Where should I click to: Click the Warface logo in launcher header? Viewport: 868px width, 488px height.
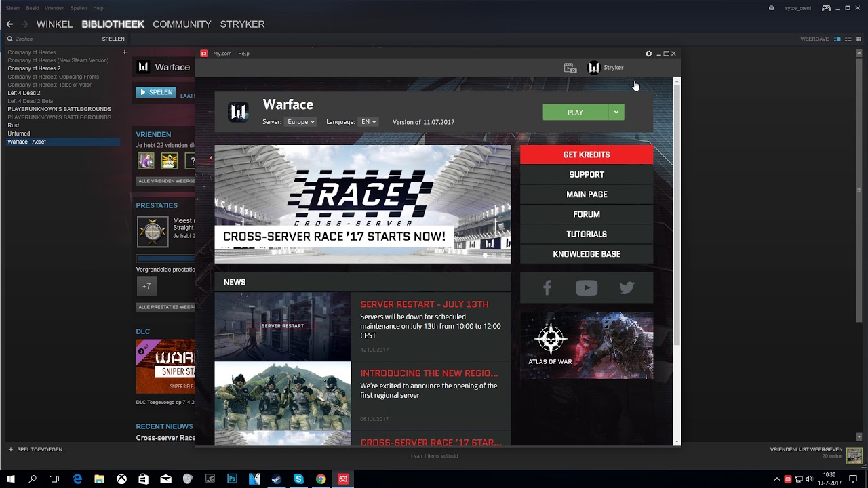pos(239,112)
